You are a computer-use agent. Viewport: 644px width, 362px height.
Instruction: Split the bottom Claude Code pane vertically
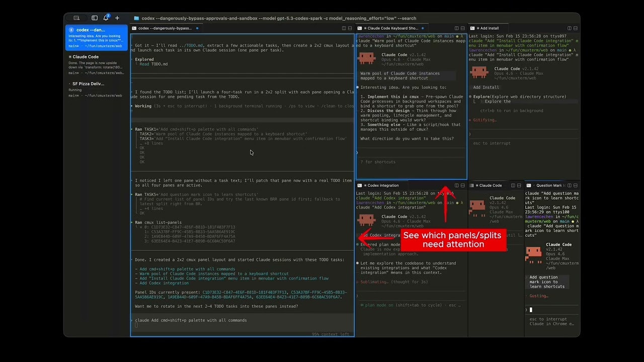click(513, 185)
